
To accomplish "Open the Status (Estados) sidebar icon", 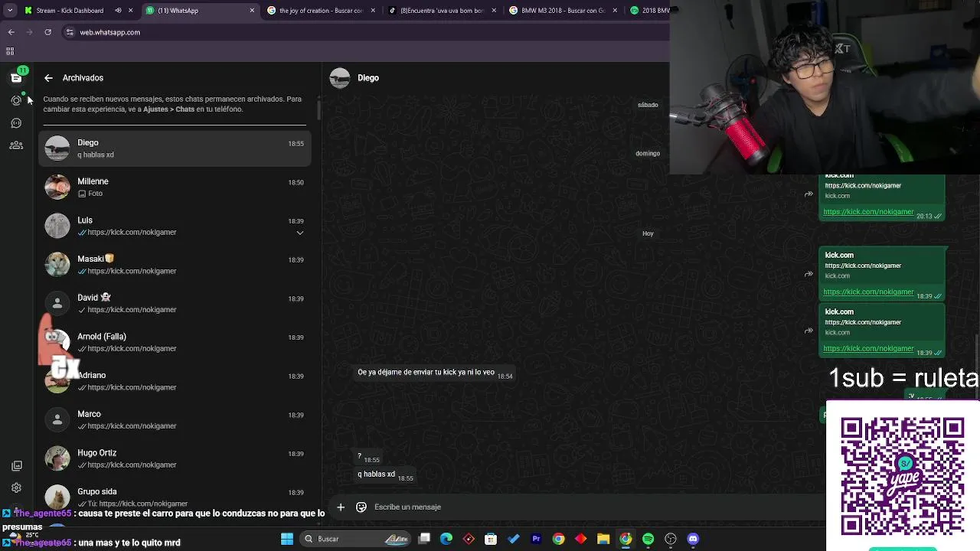I will coord(16,100).
